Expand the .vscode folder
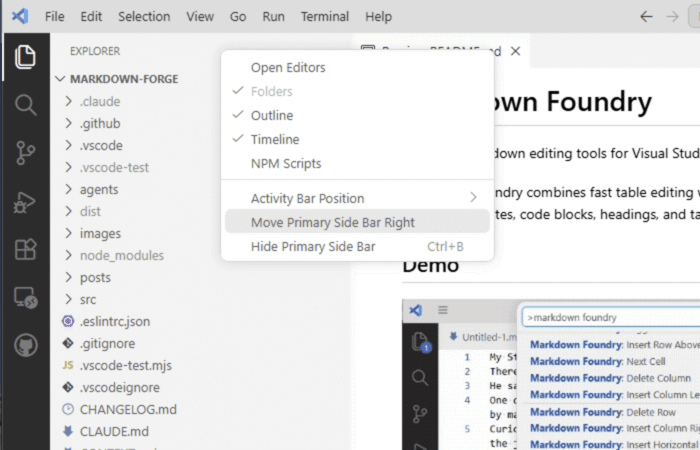The image size is (700, 450). (x=68, y=145)
